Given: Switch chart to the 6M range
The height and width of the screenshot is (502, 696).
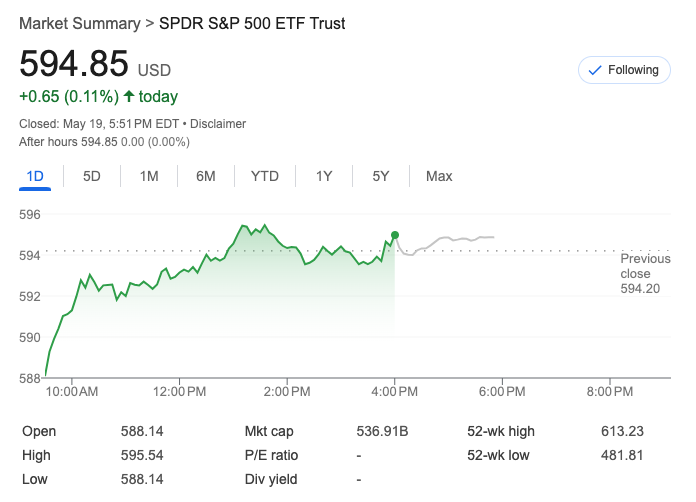Looking at the screenshot, I should tap(206, 176).
